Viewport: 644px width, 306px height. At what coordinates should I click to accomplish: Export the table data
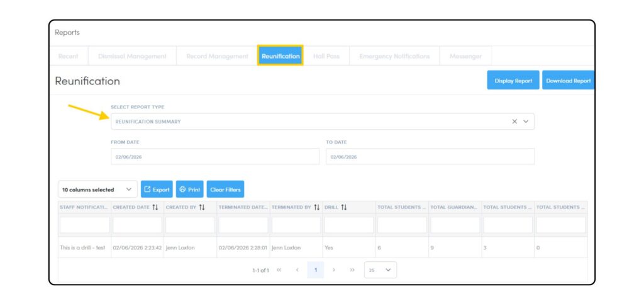coord(157,190)
